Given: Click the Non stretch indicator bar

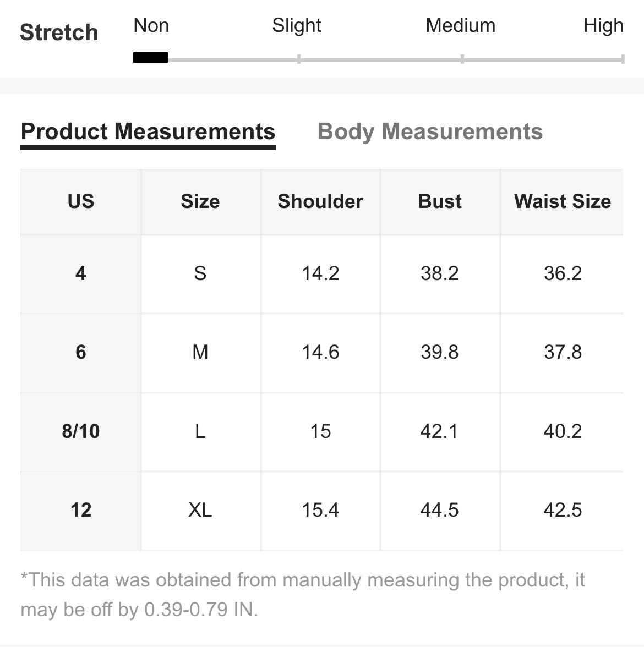Looking at the screenshot, I should pyautogui.click(x=150, y=57).
